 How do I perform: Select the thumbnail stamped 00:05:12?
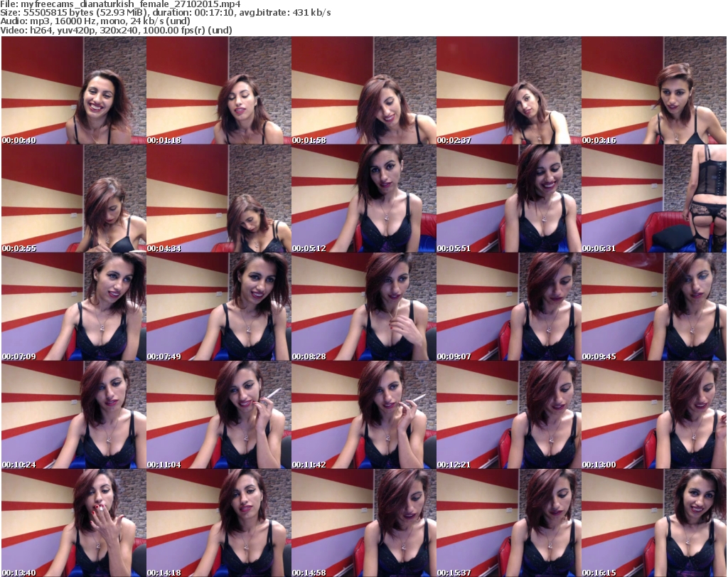(x=363, y=198)
